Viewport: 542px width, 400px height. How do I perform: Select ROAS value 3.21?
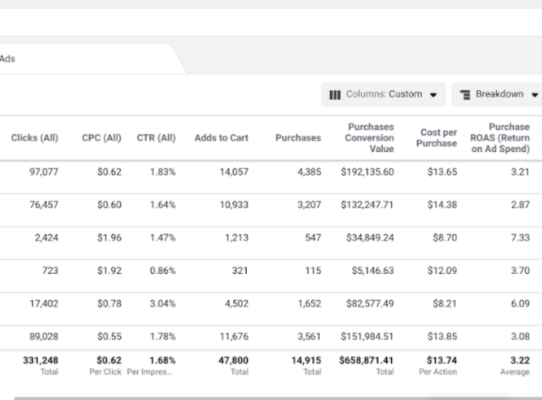521,172
